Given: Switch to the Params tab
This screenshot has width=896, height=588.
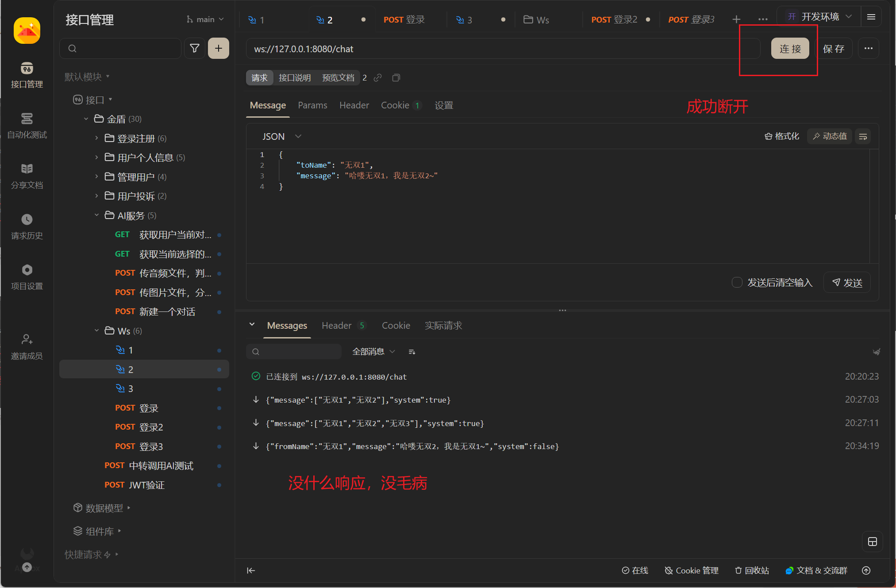Looking at the screenshot, I should click(312, 105).
